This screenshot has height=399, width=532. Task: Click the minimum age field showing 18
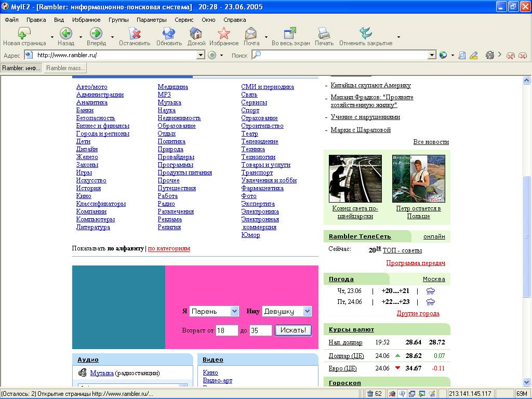pyautogui.click(x=227, y=330)
